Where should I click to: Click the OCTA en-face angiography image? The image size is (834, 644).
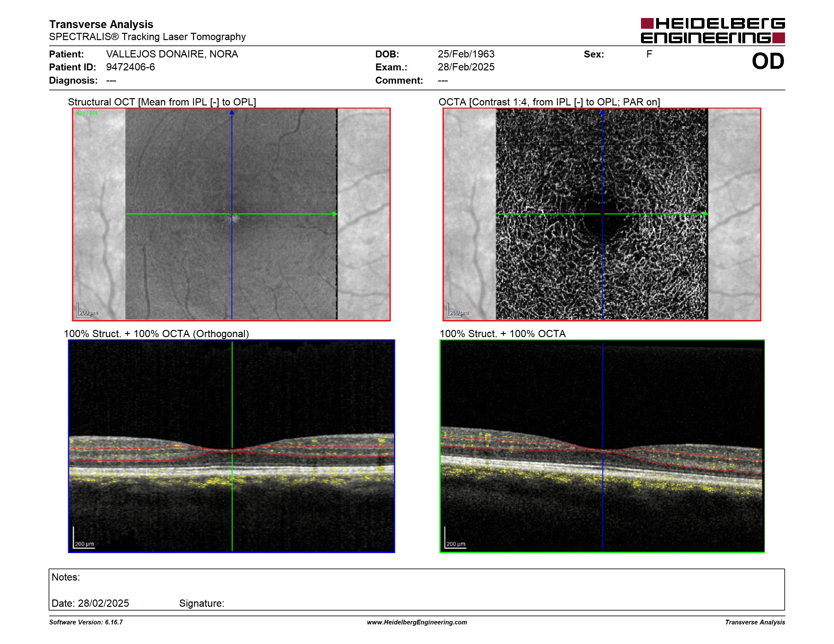tap(602, 214)
